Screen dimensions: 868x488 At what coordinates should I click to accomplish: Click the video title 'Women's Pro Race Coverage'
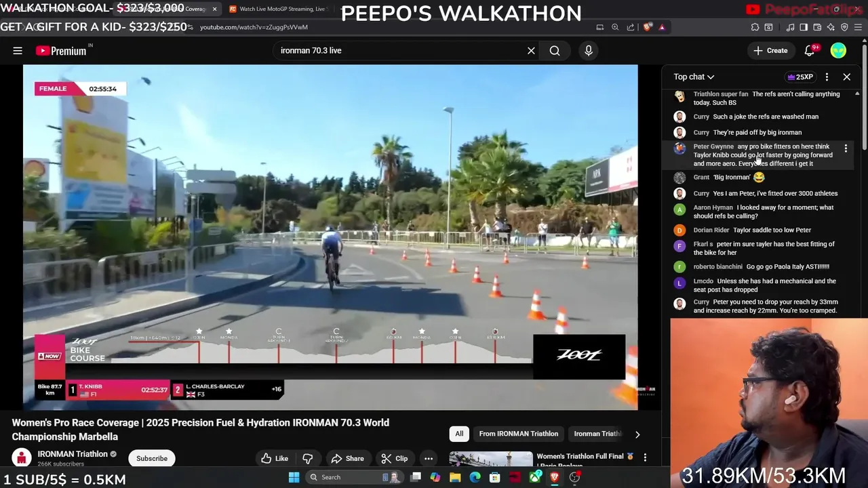(x=201, y=430)
